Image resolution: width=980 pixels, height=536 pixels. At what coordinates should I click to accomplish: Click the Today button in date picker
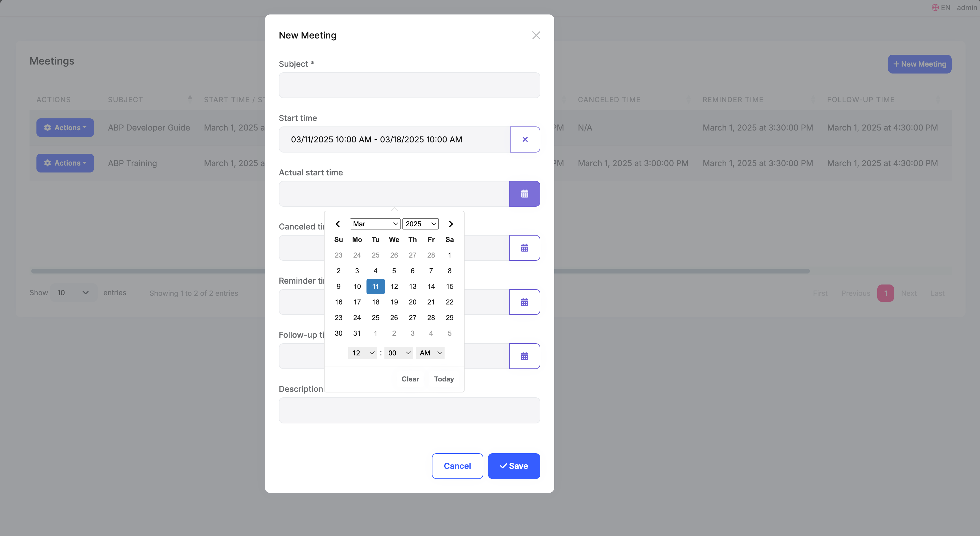tap(444, 379)
